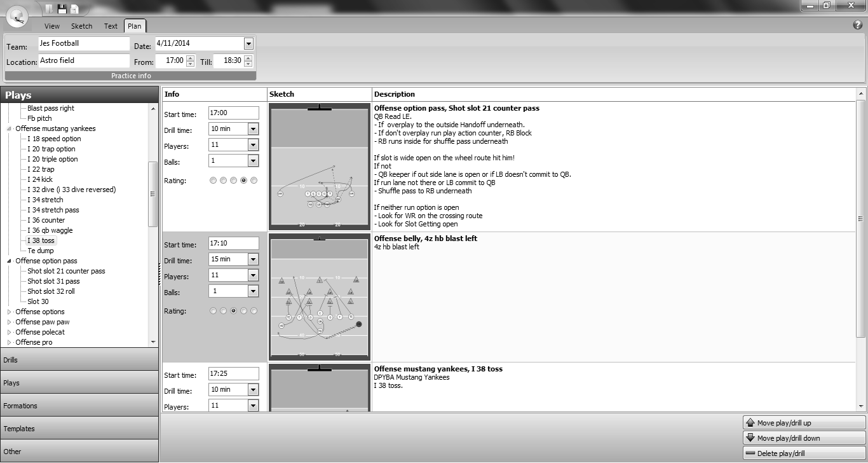This screenshot has height=463, width=868.
Task: Open the View tab
Action: 52,26
